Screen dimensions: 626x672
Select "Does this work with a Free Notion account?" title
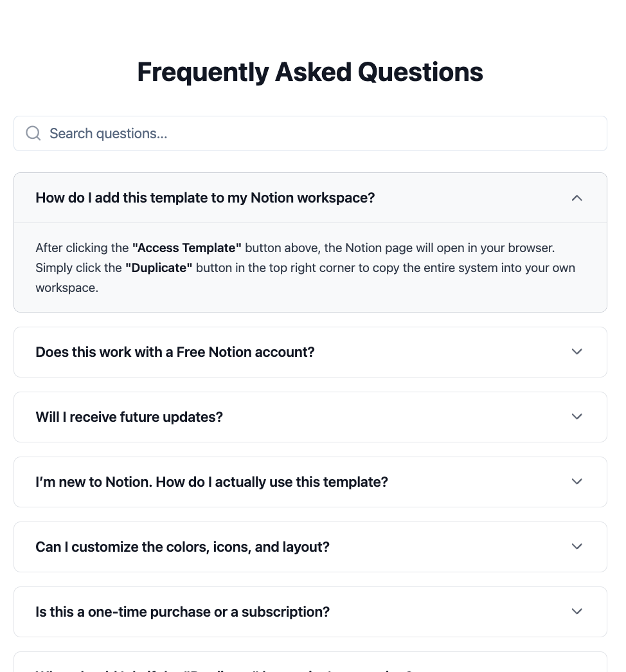[175, 352]
